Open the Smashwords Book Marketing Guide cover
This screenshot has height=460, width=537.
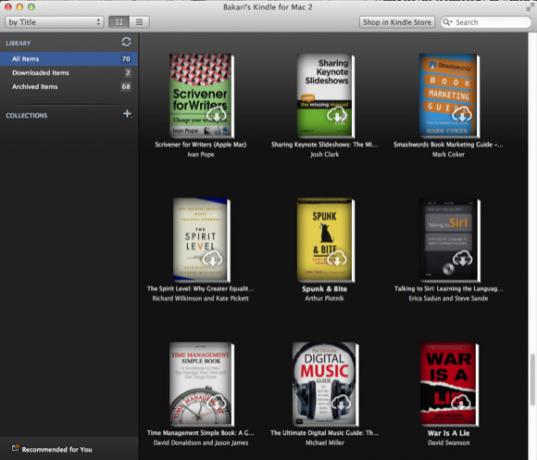click(x=449, y=96)
